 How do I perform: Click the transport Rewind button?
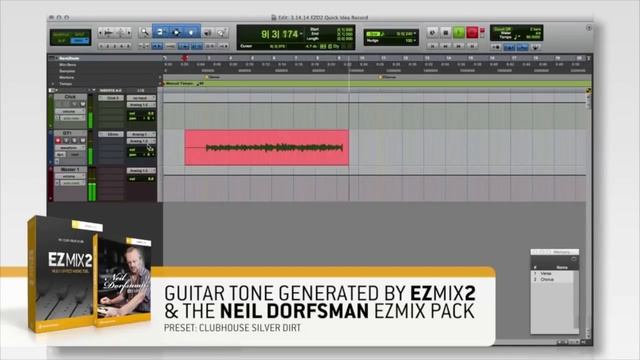(446, 46)
